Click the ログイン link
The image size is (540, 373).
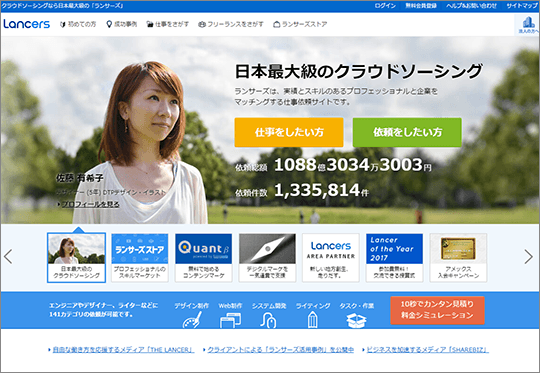385,6
